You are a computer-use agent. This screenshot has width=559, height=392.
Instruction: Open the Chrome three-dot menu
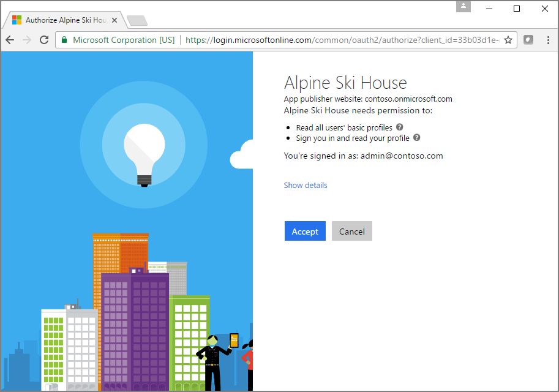[x=549, y=40]
